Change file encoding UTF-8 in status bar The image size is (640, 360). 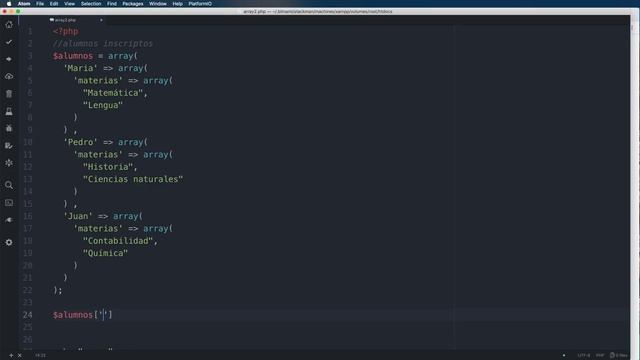(584, 356)
